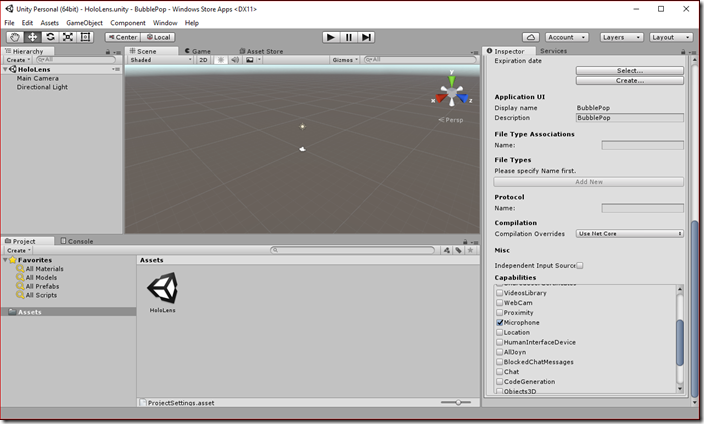Click search by label icon in Project

[458, 250]
